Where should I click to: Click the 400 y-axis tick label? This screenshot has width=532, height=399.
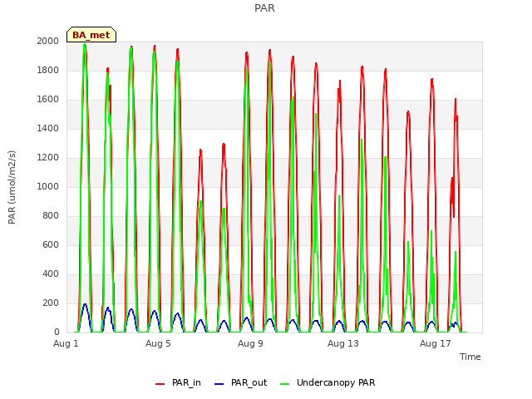point(51,273)
